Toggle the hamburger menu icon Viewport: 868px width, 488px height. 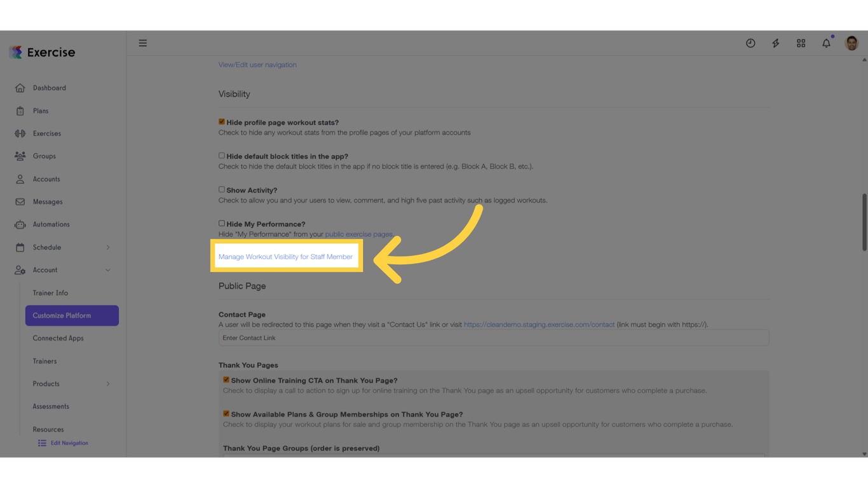tap(143, 43)
